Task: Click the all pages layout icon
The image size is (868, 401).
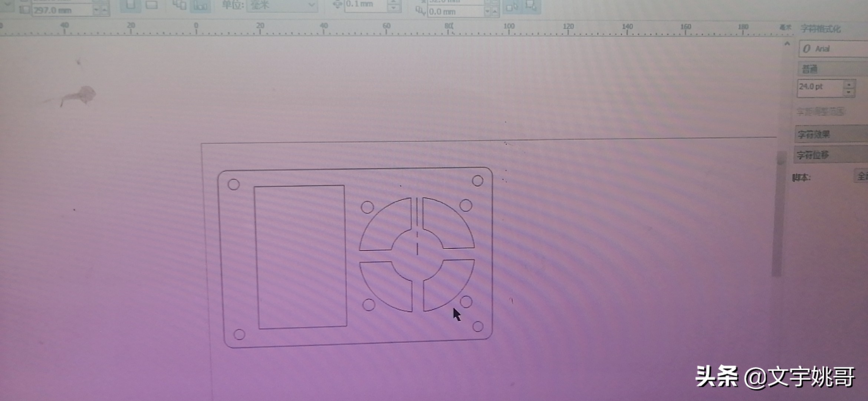Action: [180, 4]
